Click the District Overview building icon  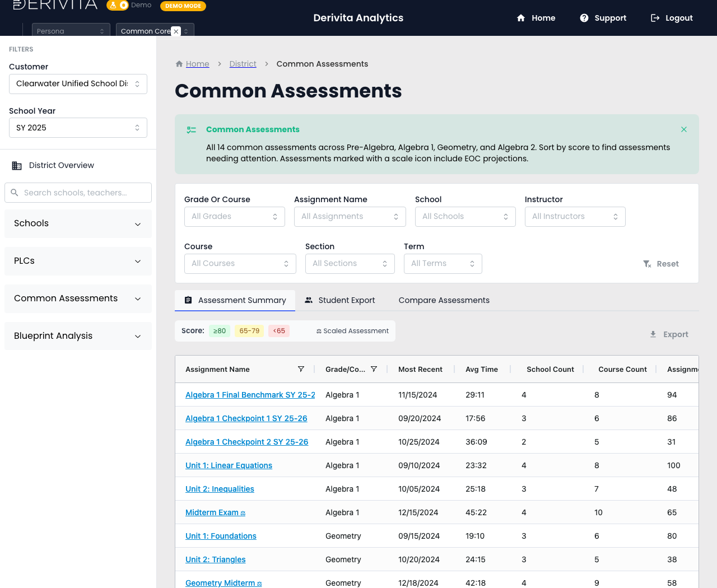point(17,165)
